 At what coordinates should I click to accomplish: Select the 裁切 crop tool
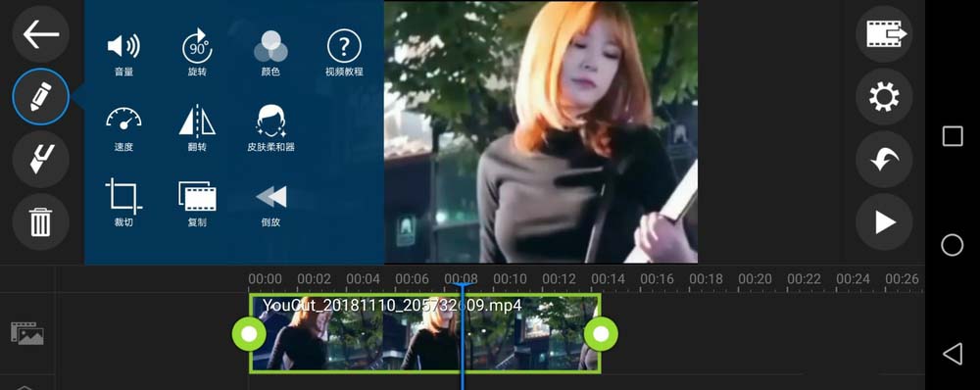(x=123, y=203)
